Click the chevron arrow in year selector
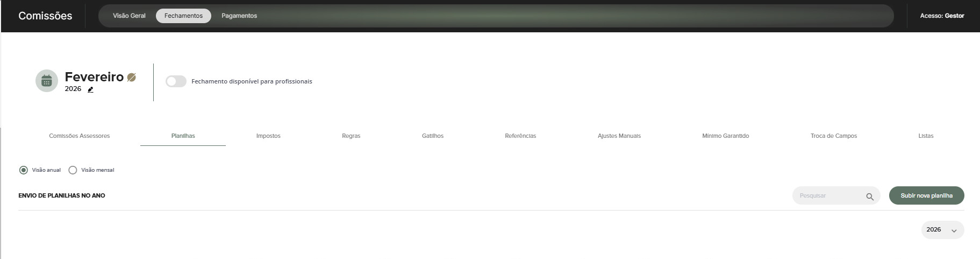Image resolution: width=980 pixels, height=259 pixels. pos(954,230)
